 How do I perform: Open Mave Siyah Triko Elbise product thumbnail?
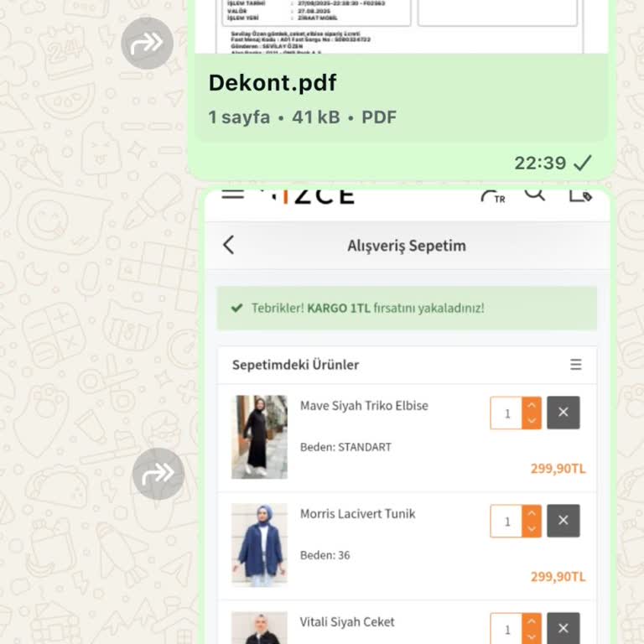tap(260, 437)
